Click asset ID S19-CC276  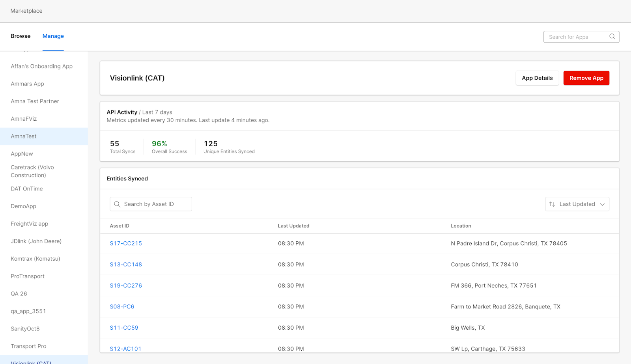[x=126, y=286]
